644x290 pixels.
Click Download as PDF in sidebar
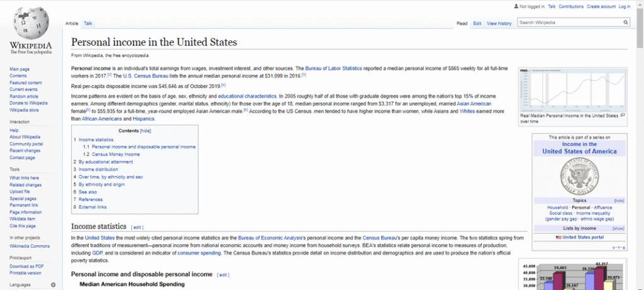27,267
